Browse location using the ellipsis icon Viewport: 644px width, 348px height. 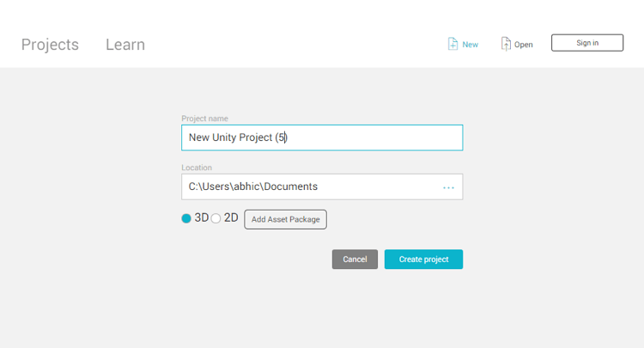click(x=448, y=187)
